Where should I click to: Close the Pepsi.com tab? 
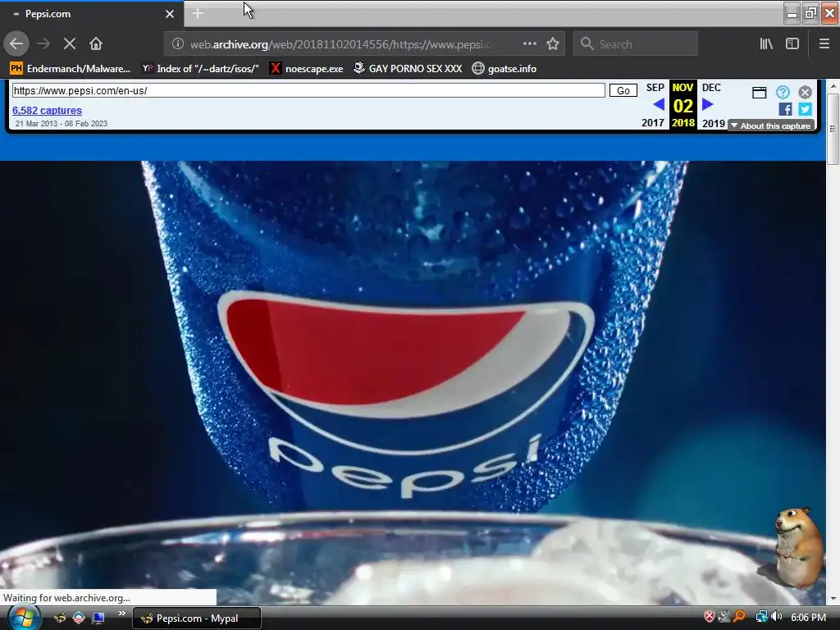(169, 14)
